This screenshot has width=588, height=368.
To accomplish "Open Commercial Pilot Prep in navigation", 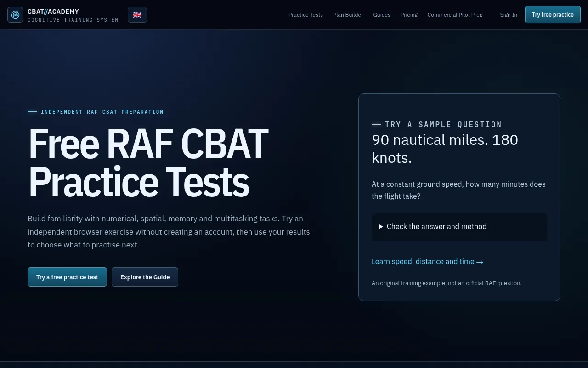I will pyautogui.click(x=455, y=15).
